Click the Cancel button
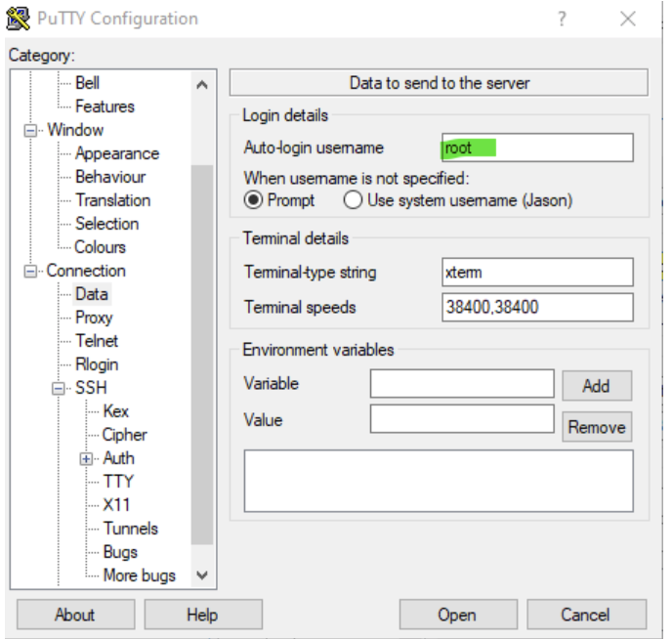The image size is (672, 639). point(586,615)
